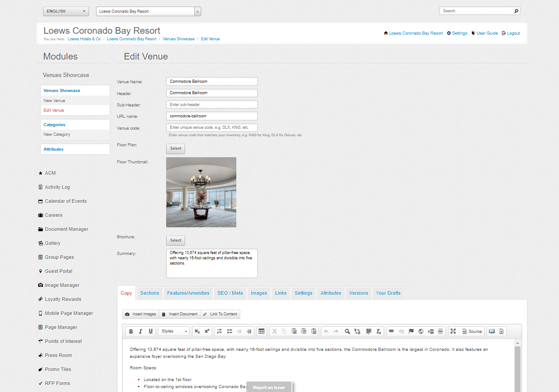The width and height of the screenshot is (559, 392).
Task: Open the Find magnifier tool in editor
Action: point(347,332)
